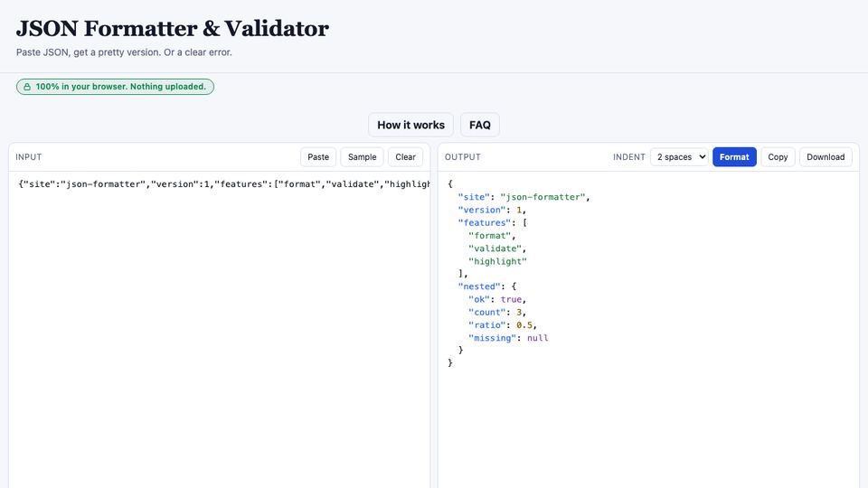Click the null value in output
Screen dimensions: 868x488
click(x=537, y=338)
